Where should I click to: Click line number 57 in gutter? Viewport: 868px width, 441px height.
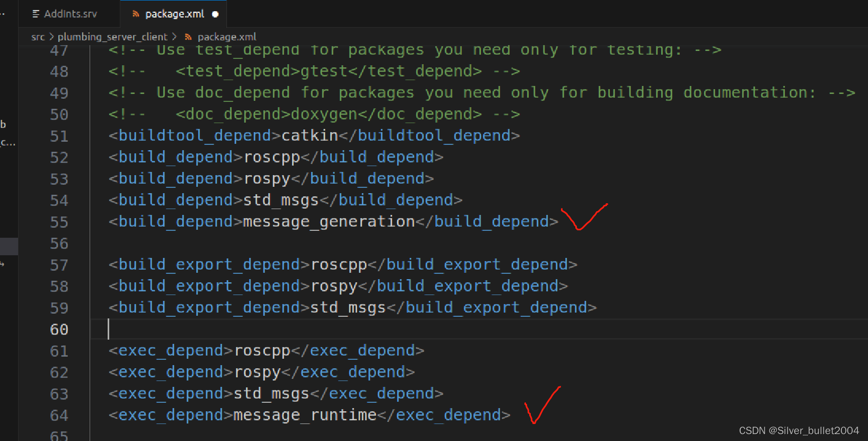point(59,265)
